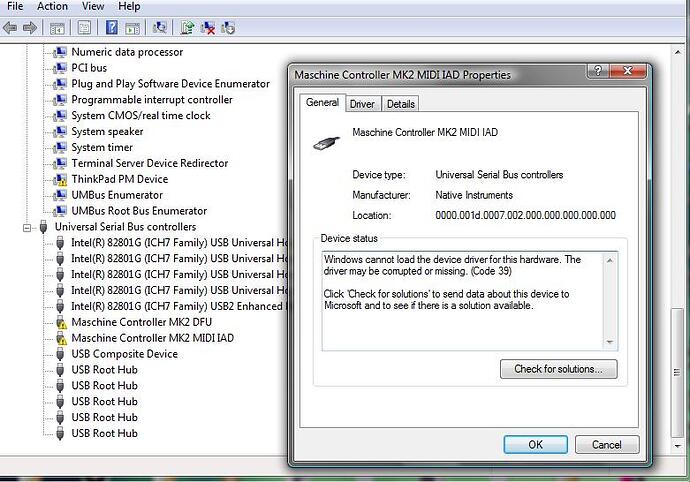Select the PCI bus device icon
690x482 pixels.
click(x=60, y=68)
